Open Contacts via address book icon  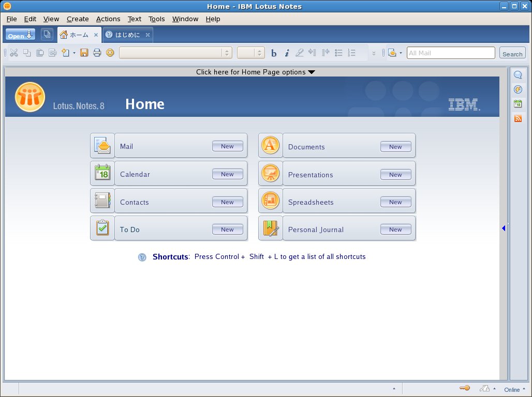click(x=102, y=201)
